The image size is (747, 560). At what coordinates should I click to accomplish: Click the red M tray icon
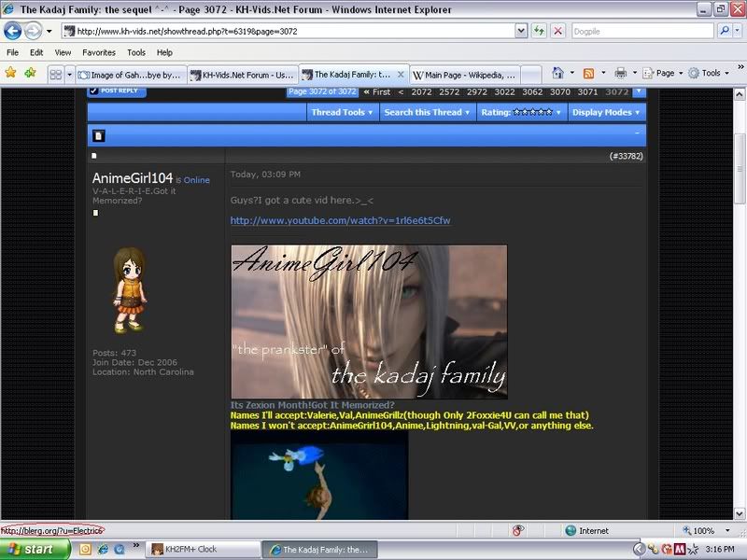pyautogui.click(x=680, y=550)
